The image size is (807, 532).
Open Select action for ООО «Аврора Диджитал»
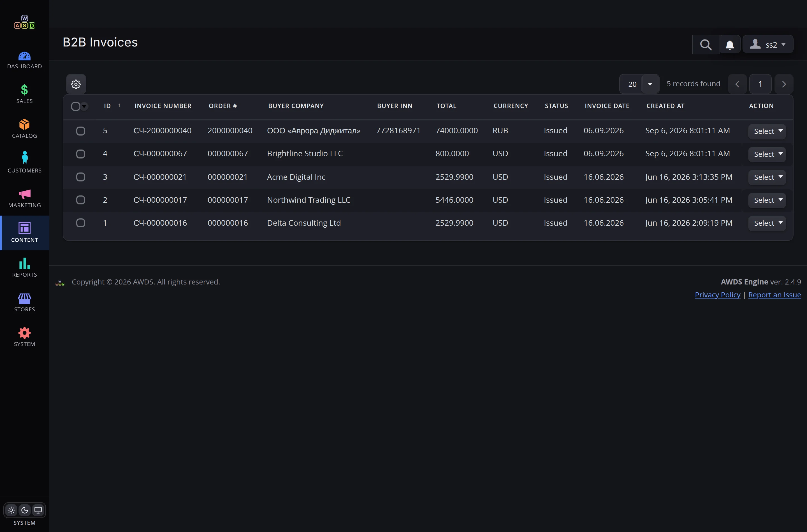[x=767, y=131]
